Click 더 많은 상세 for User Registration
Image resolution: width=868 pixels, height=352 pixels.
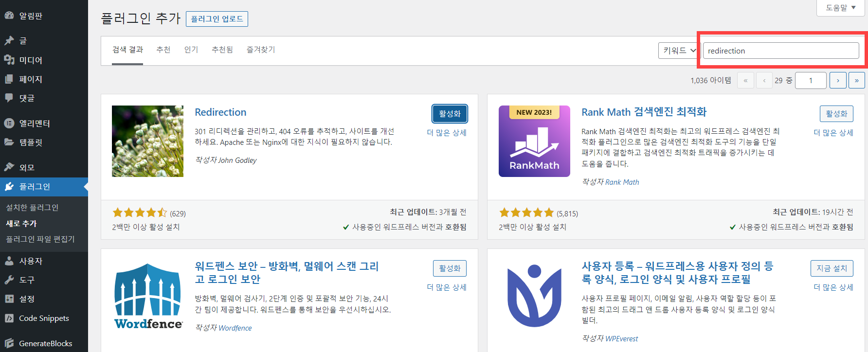coord(833,287)
